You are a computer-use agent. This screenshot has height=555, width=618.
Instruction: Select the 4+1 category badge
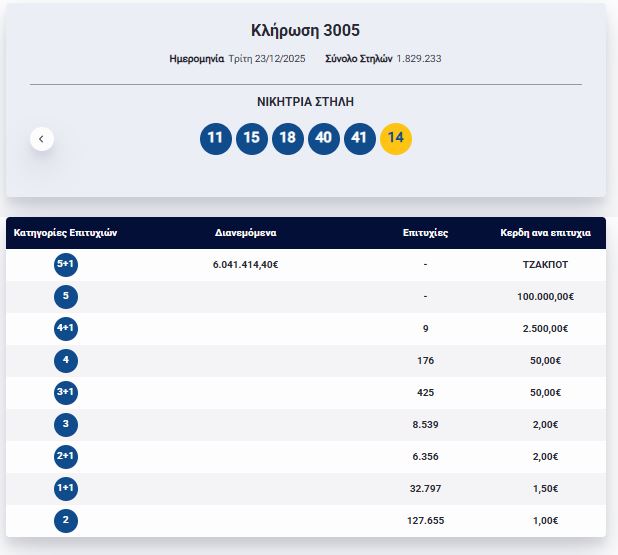[x=66, y=328]
